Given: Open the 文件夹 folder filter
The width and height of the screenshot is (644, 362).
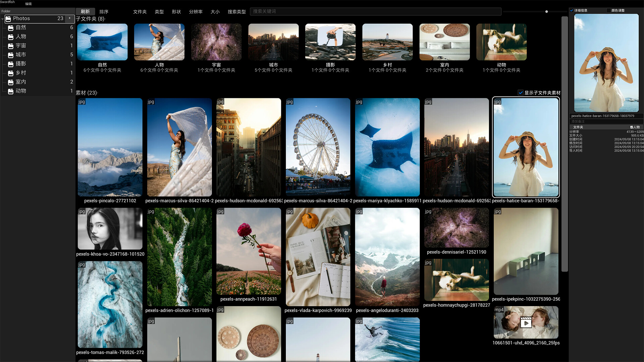Looking at the screenshot, I should coord(140,12).
